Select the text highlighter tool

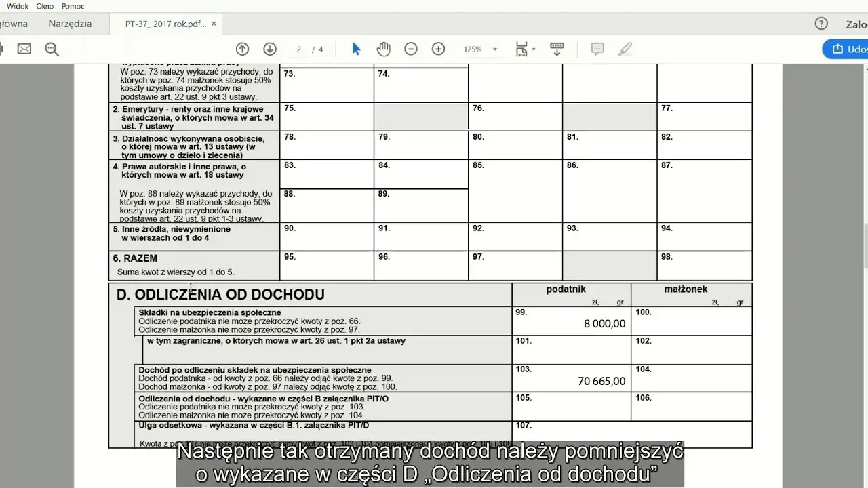click(x=625, y=48)
